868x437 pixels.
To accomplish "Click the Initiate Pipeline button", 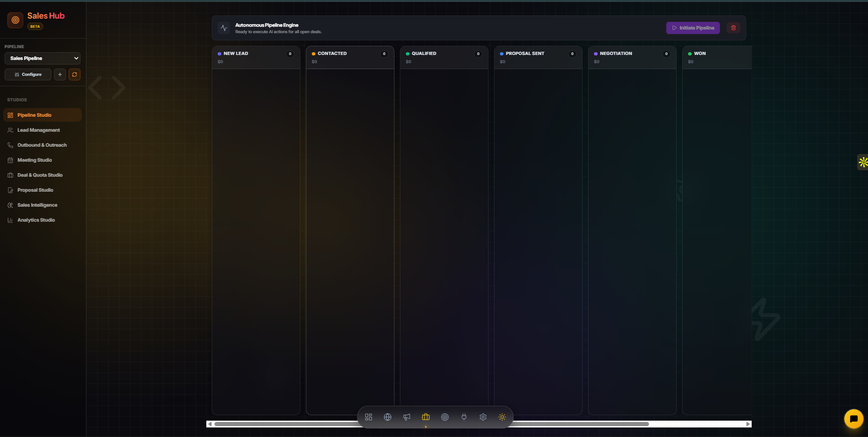I will pos(693,28).
